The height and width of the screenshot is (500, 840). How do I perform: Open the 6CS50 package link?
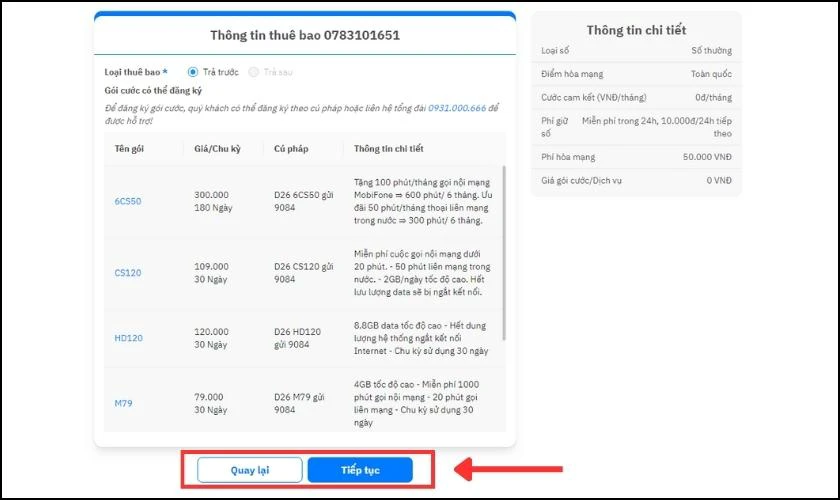coord(128,201)
